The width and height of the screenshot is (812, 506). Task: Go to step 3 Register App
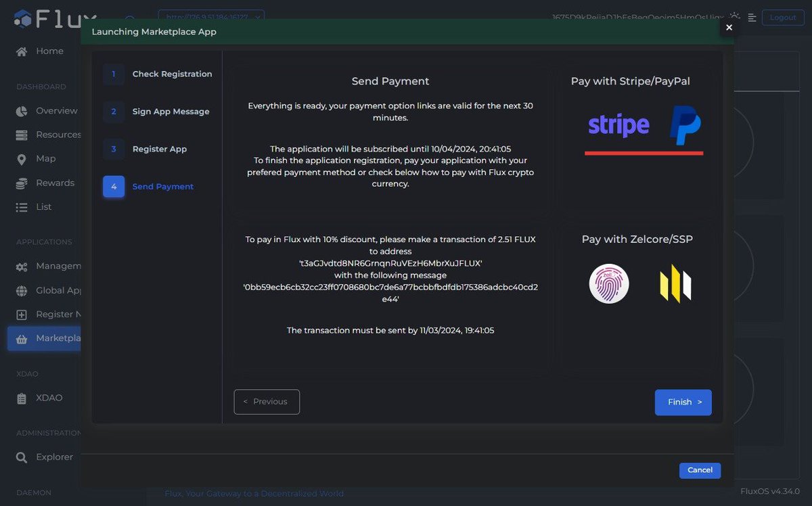pos(145,149)
